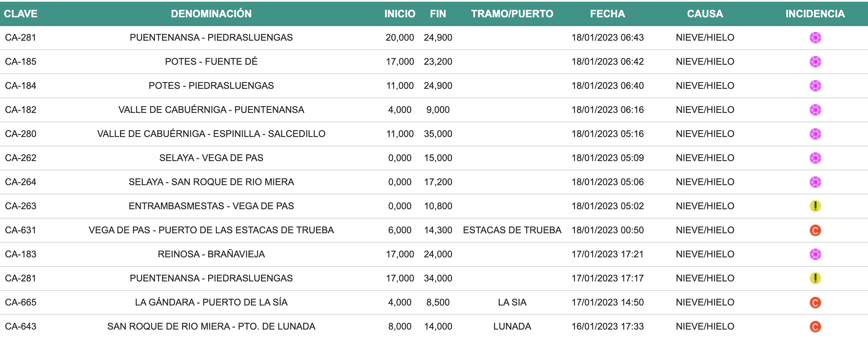Click the CLAVE column header

coord(21,14)
